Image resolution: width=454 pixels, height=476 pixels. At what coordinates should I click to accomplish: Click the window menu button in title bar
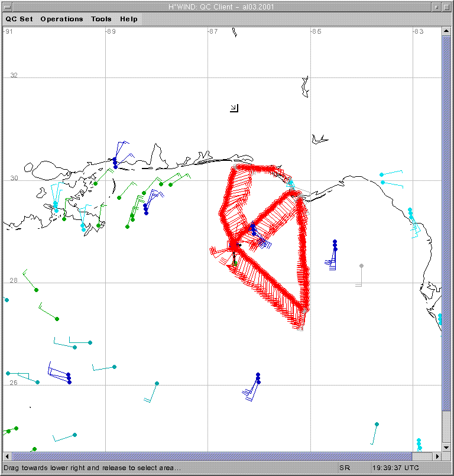coord(7,7)
